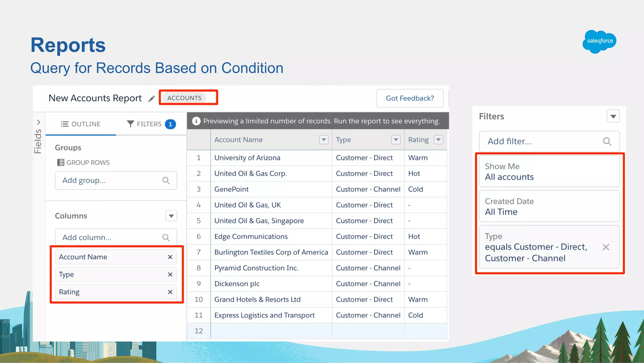Select Pyramid Construction Inc. cell
Screen dimensions: 644x363
coord(271,268)
